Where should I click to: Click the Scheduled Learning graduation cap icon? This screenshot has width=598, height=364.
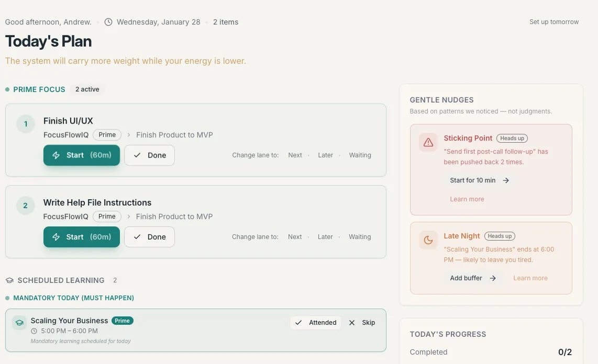coord(9,280)
